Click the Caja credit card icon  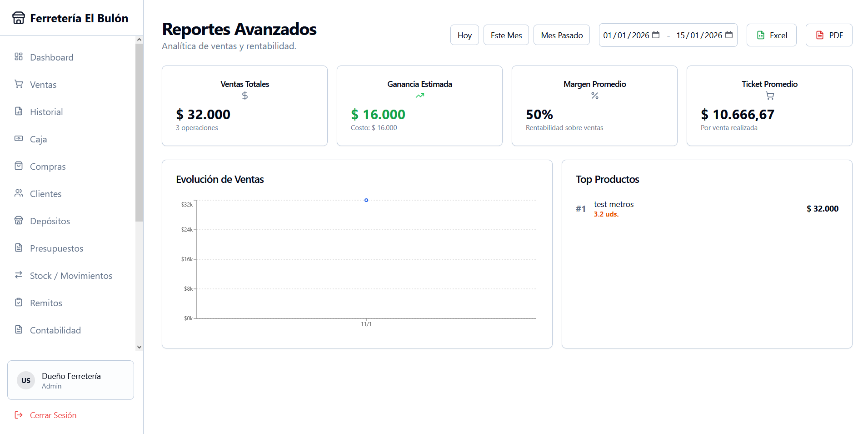pos(19,138)
